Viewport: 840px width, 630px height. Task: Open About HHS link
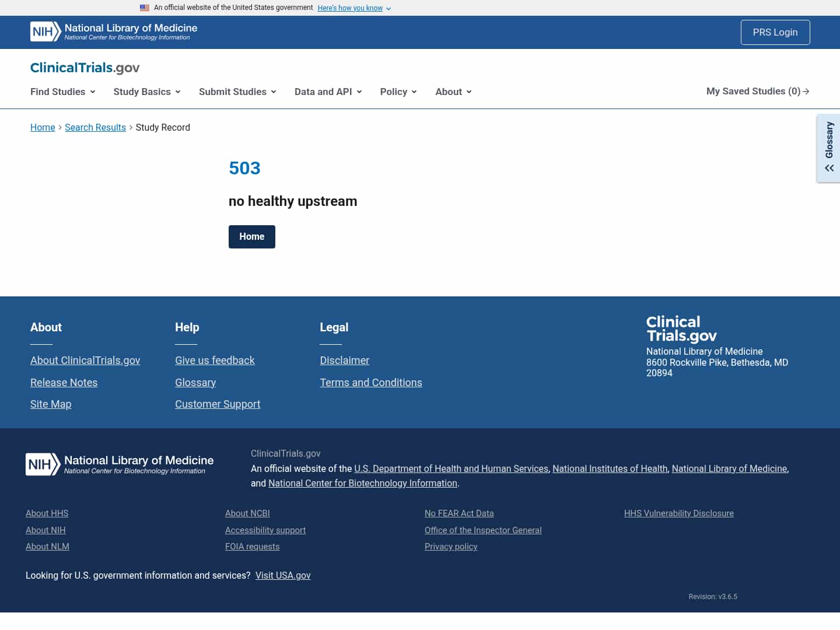pyautogui.click(x=47, y=513)
